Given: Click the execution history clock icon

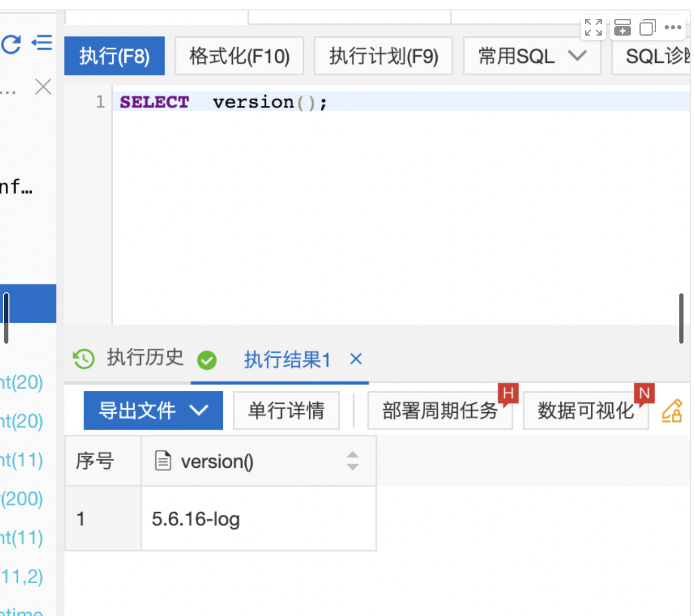Looking at the screenshot, I should tap(83, 359).
